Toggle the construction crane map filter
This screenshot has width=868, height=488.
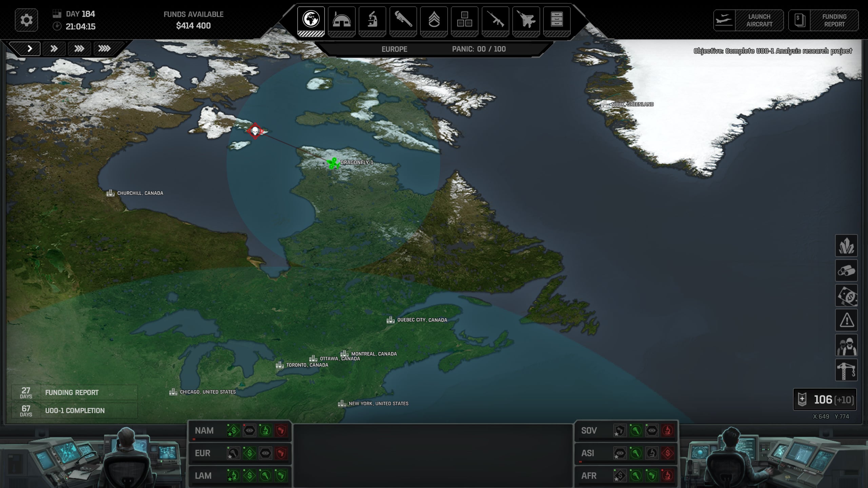pos(846,370)
